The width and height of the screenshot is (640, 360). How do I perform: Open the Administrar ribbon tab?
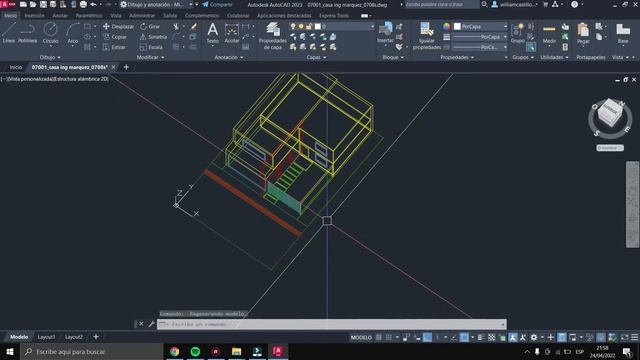(142, 16)
